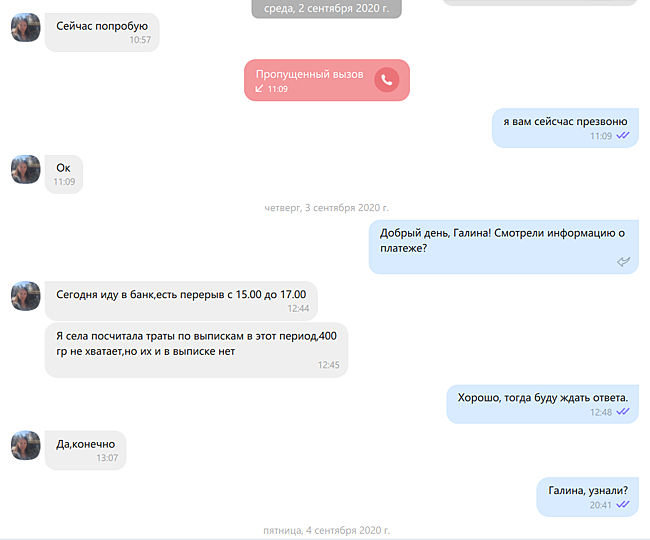Select the message "Сегодня иду в банк"
Screen dimensions: 650x540
[181, 301]
